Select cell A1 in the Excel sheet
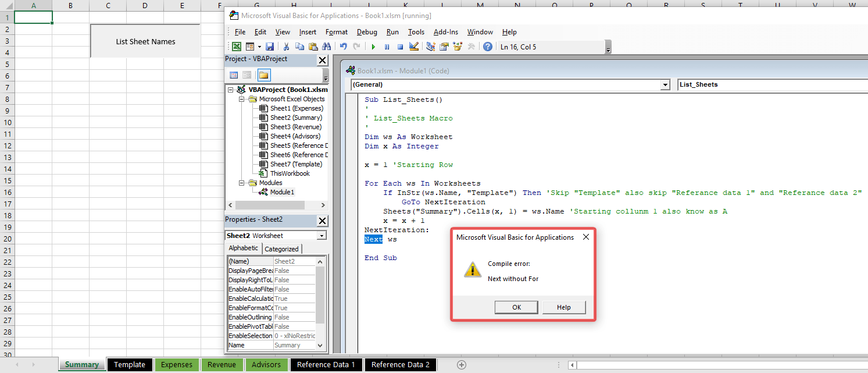 (x=33, y=17)
